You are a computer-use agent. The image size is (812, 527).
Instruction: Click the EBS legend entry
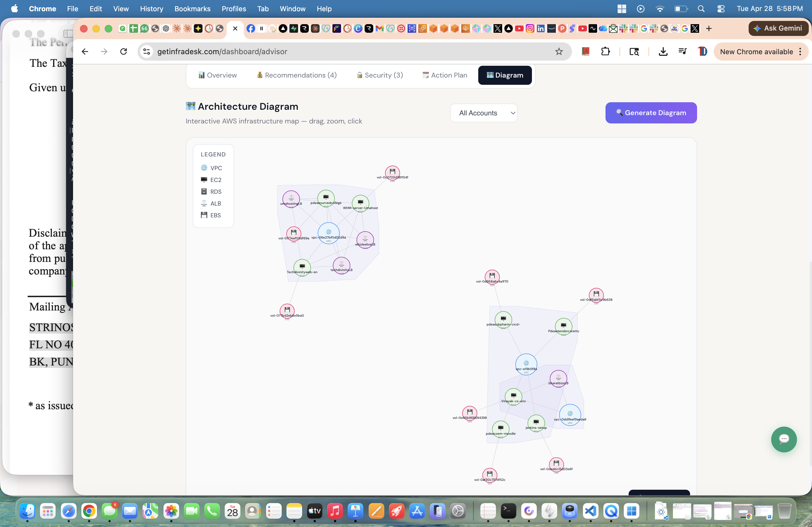[x=211, y=215]
